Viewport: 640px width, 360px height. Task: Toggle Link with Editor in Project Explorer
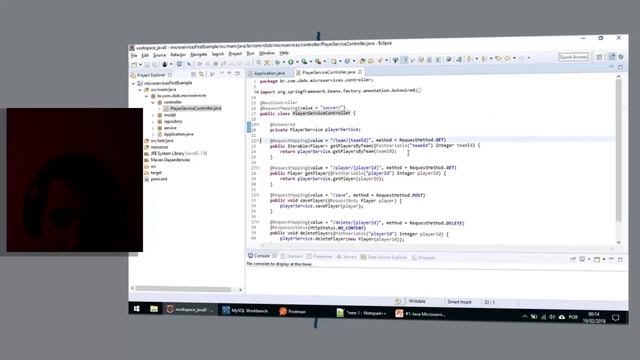point(201,74)
